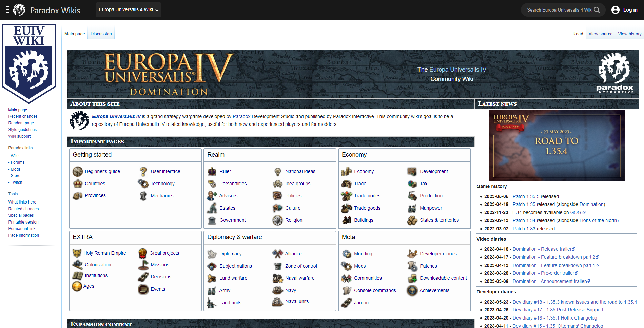644x328 pixels.
Task: Click the Console commands icon
Action: (347, 290)
